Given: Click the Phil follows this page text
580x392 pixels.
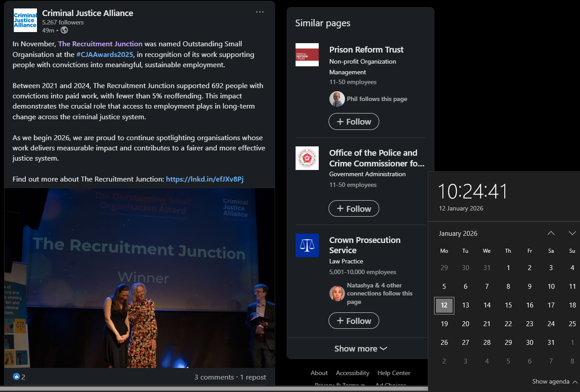Looking at the screenshot, I should [x=377, y=99].
